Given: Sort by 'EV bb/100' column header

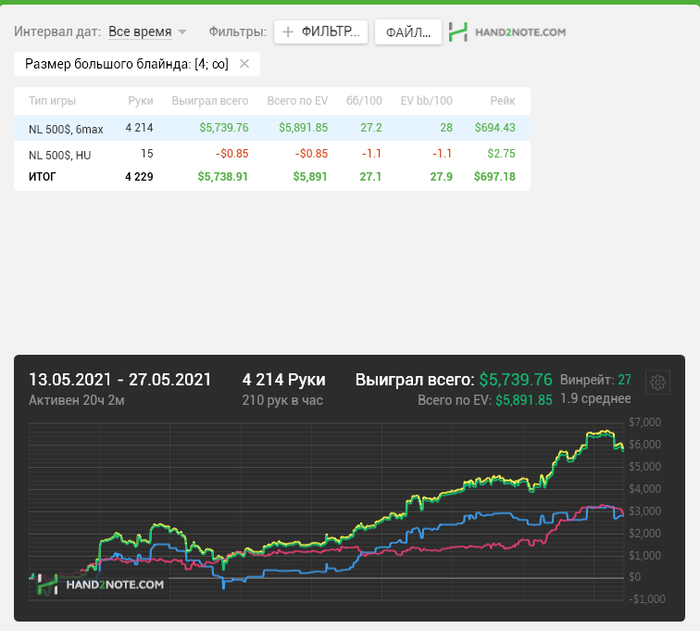Looking at the screenshot, I should click(x=426, y=101).
